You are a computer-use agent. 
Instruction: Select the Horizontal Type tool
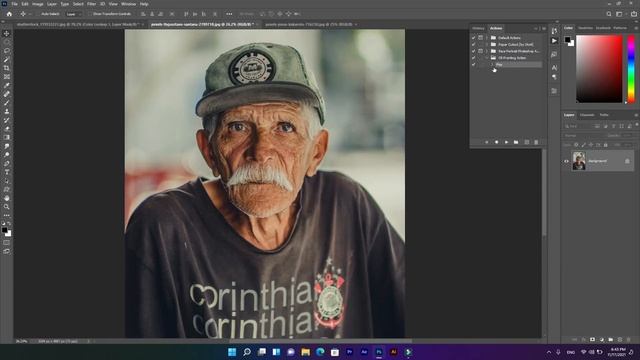point(7,172)
